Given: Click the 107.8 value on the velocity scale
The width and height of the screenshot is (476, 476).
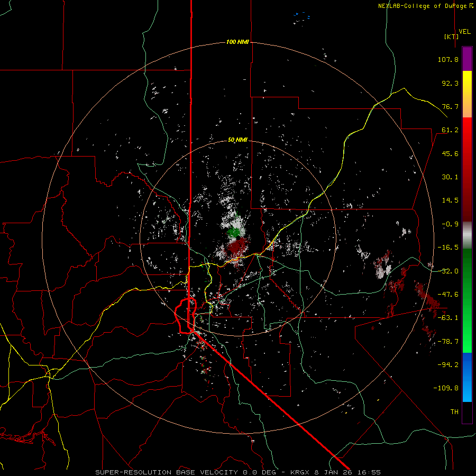Looking at the screenshot, I should (448, 59).
